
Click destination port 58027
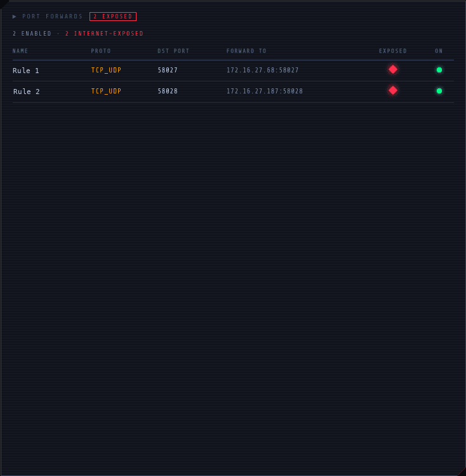click(168, 70)
